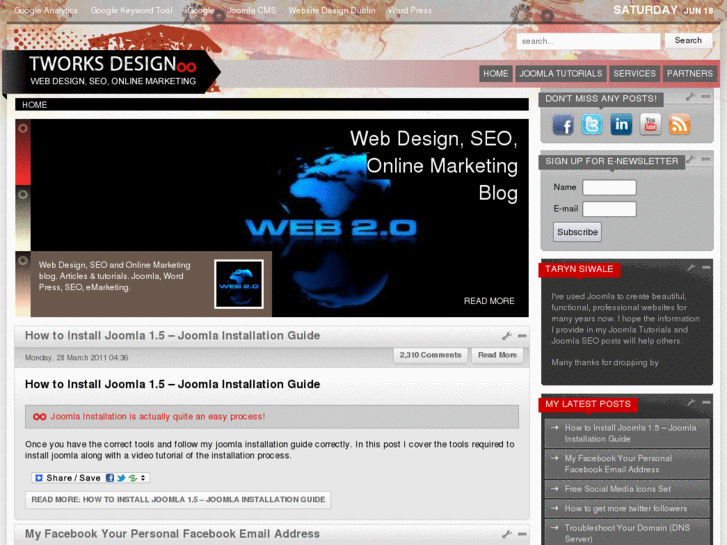Collapse the Joomla Installation Guide article

(x=522, y=336)
